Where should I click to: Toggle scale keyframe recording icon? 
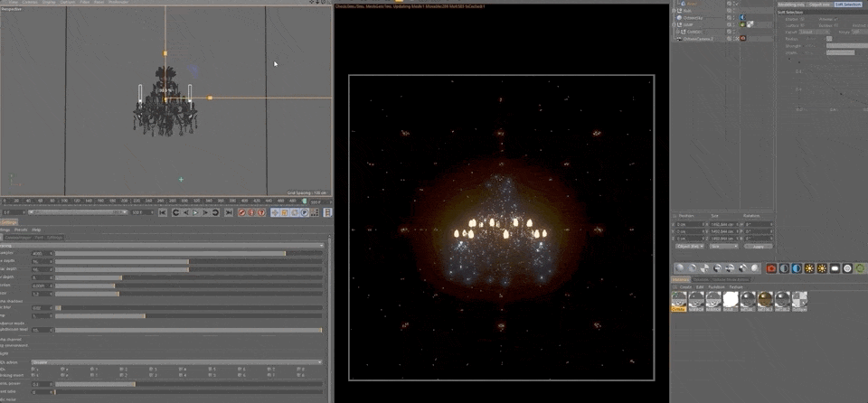(285, 212)
